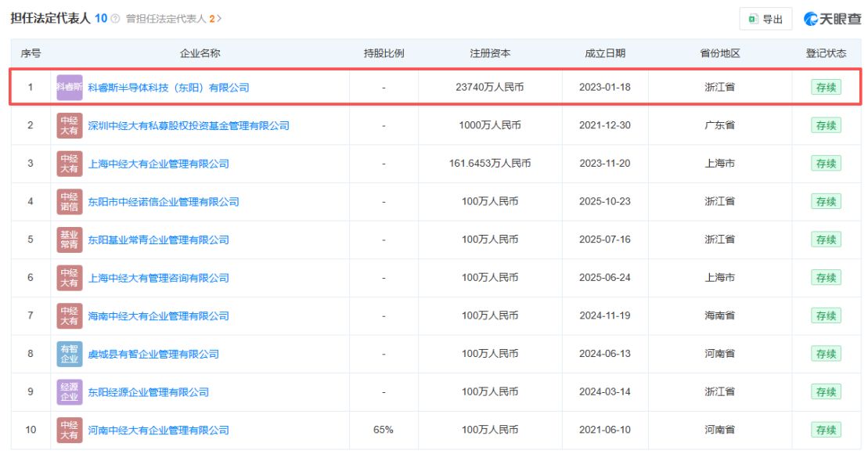Click the 科睿斯 purple company logo icon
The image size is (868, 454).
point(69,88)
